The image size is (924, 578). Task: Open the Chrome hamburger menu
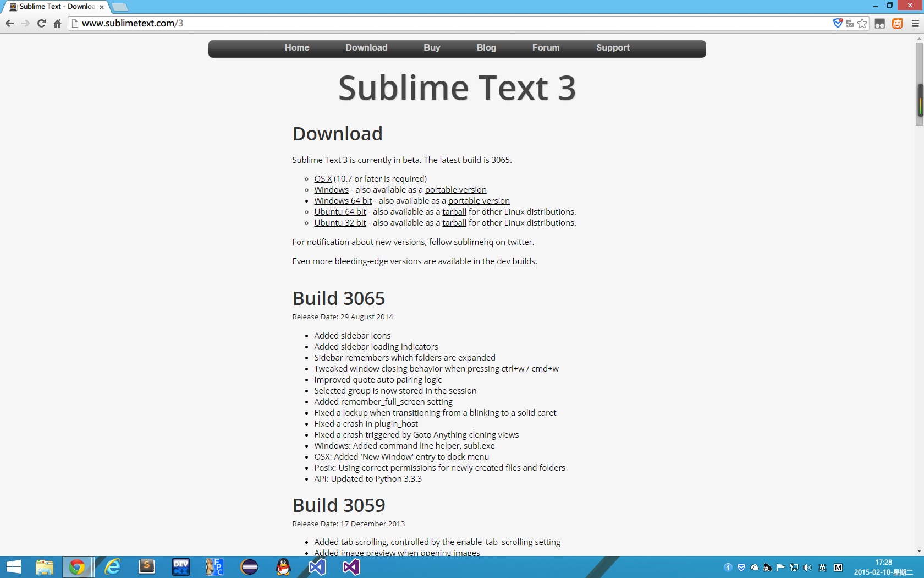(x=915, y=23)
